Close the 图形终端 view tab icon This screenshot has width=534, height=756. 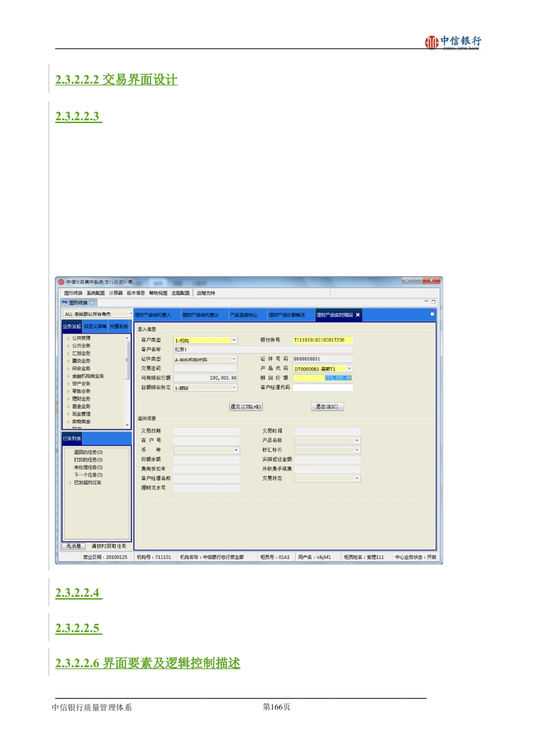click(x=92, y=303)
